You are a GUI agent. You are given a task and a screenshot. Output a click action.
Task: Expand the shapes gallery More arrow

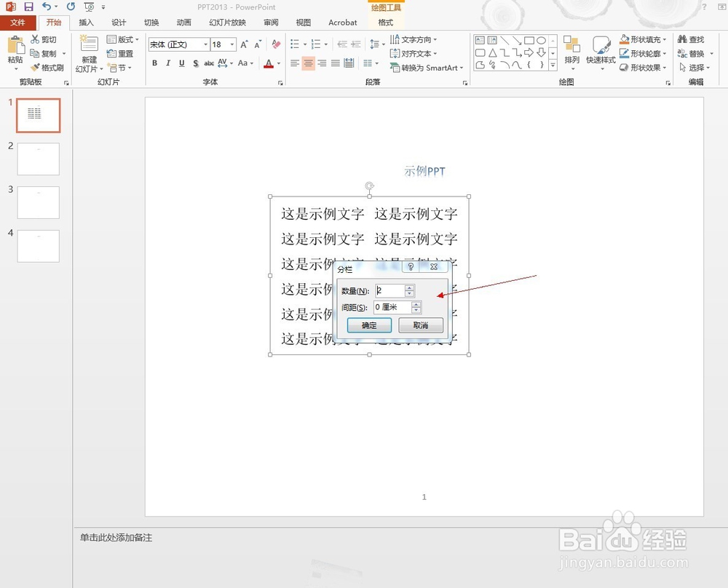pos(553,65)
